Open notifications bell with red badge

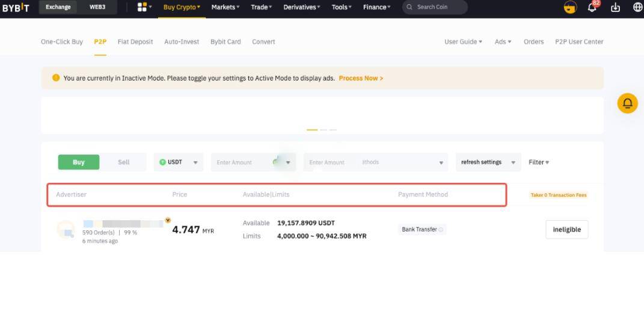click(592, 7)
